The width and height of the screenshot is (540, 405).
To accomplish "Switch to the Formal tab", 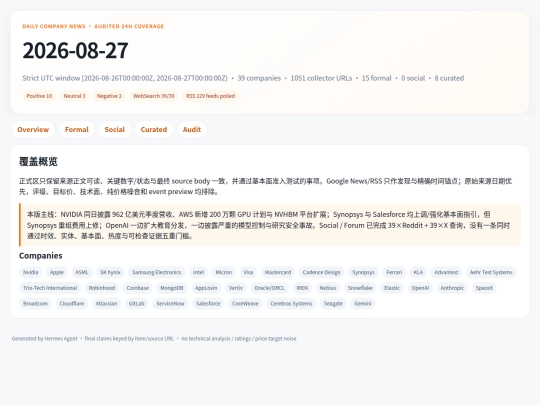I will [76, 129].
